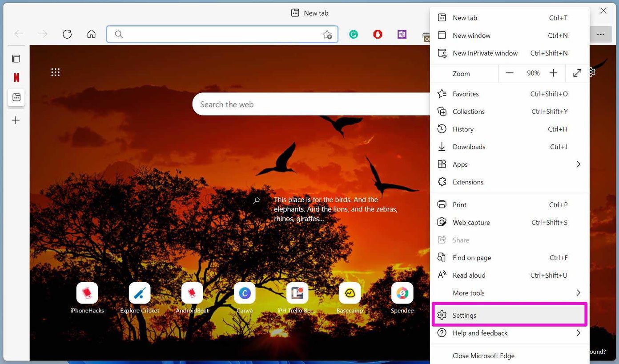This screenshot has height=364, width=619.
Task: Click the Search the web box
Action: point(311,104)
